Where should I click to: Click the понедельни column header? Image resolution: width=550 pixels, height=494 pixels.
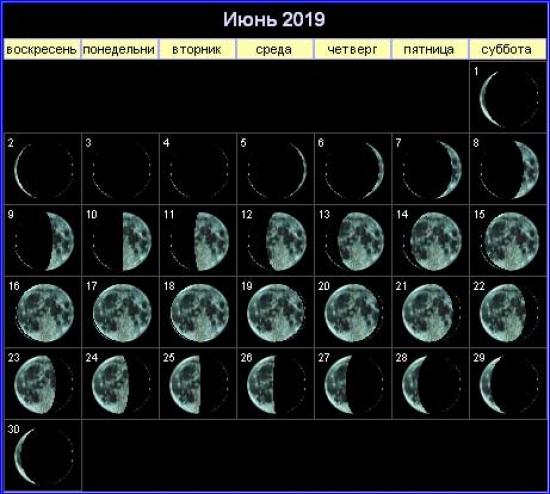119,49
